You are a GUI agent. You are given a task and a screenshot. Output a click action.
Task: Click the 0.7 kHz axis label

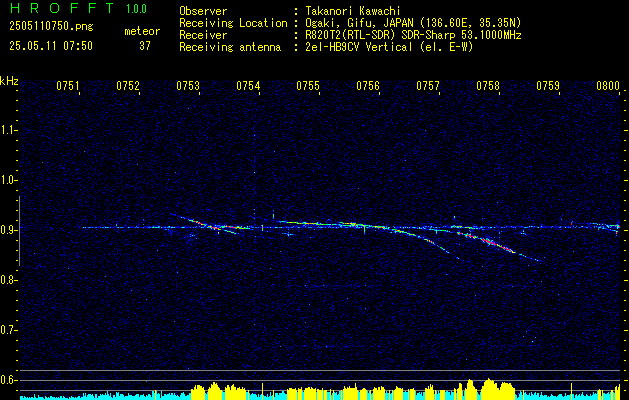pyautogui.click(x=9, y=330)
